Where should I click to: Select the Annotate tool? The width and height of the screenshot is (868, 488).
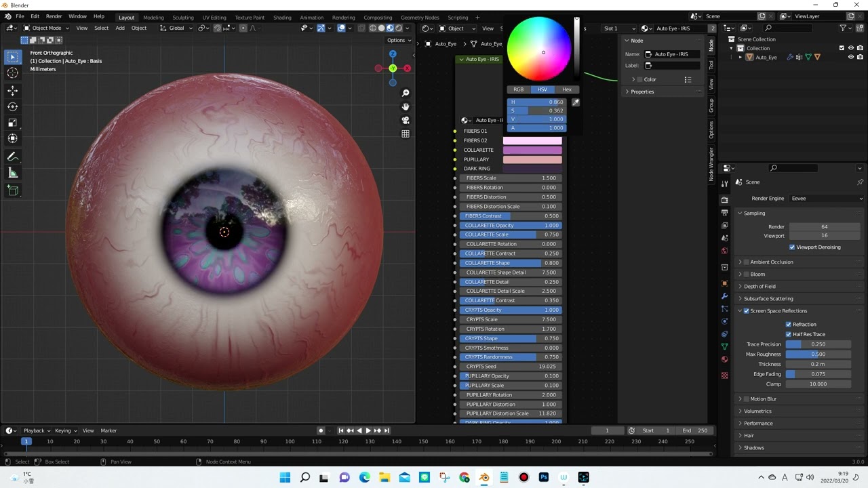[13, 157]
